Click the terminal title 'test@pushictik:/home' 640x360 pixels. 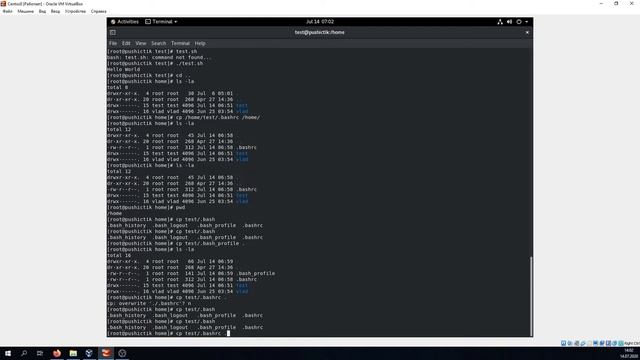click(320, 32)
